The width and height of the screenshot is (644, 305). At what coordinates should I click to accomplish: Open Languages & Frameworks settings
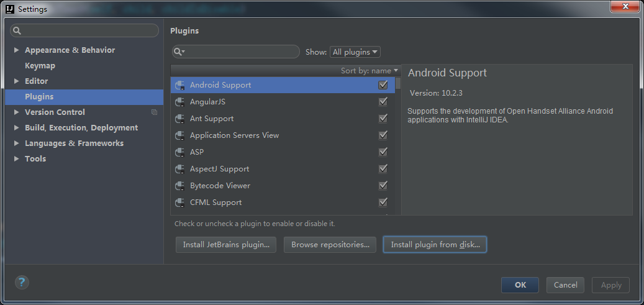[74, 143]
